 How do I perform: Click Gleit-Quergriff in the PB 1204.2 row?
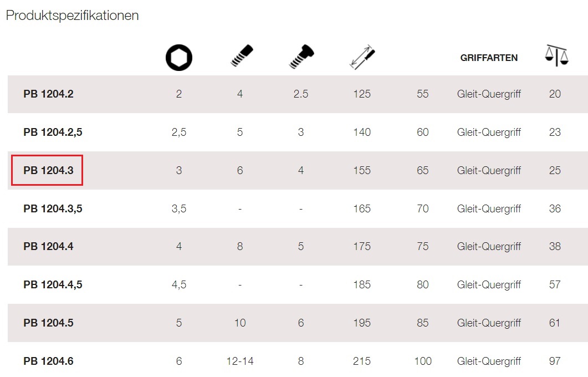(489, 94)
